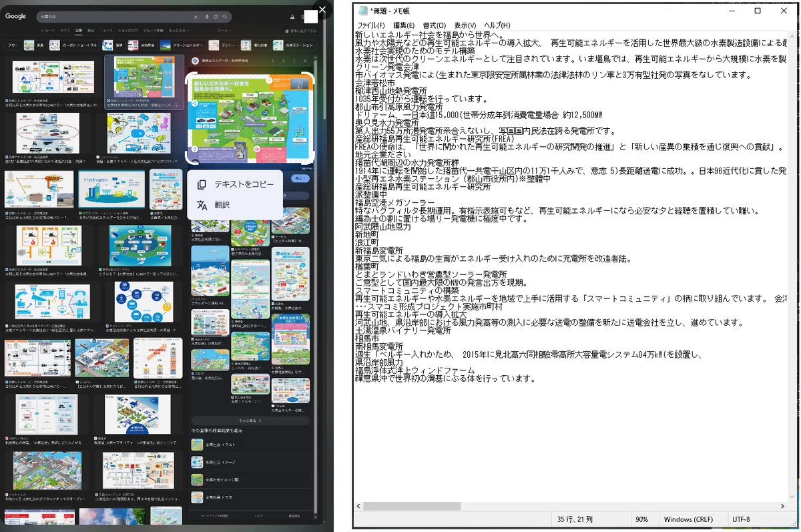Click the Notepad title bar icon
Screen dimensions: 801x532
(363, 11)
